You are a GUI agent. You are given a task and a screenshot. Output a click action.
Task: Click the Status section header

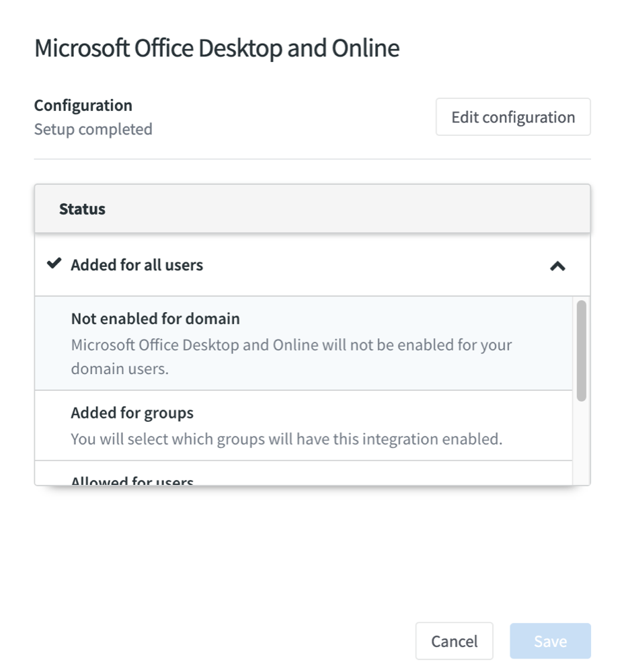point(81,208)
